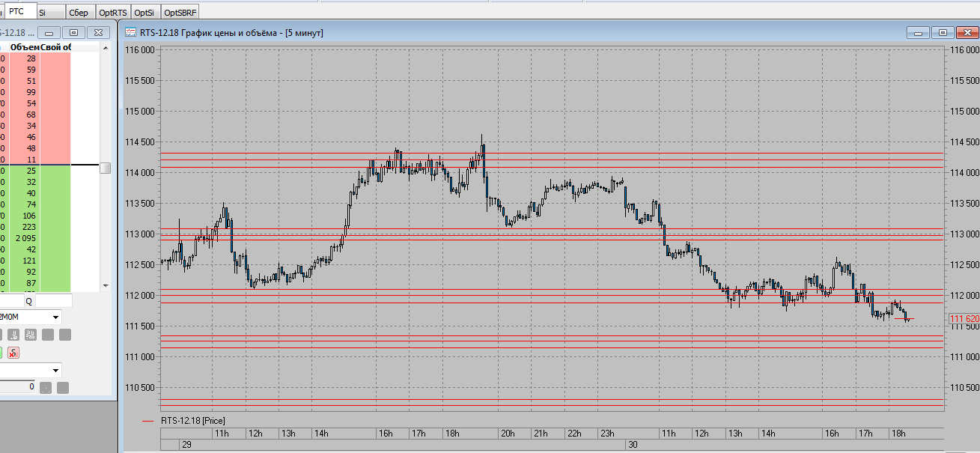Click the 23h label on the time axis
Viewport: 980px width, 453px height.
pos(606,433)
